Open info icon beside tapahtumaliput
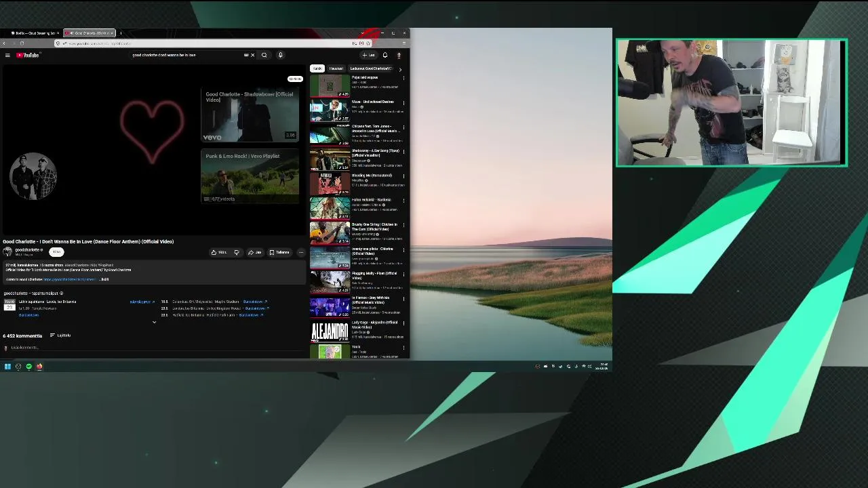868x488 pixels. pos(61,293)
